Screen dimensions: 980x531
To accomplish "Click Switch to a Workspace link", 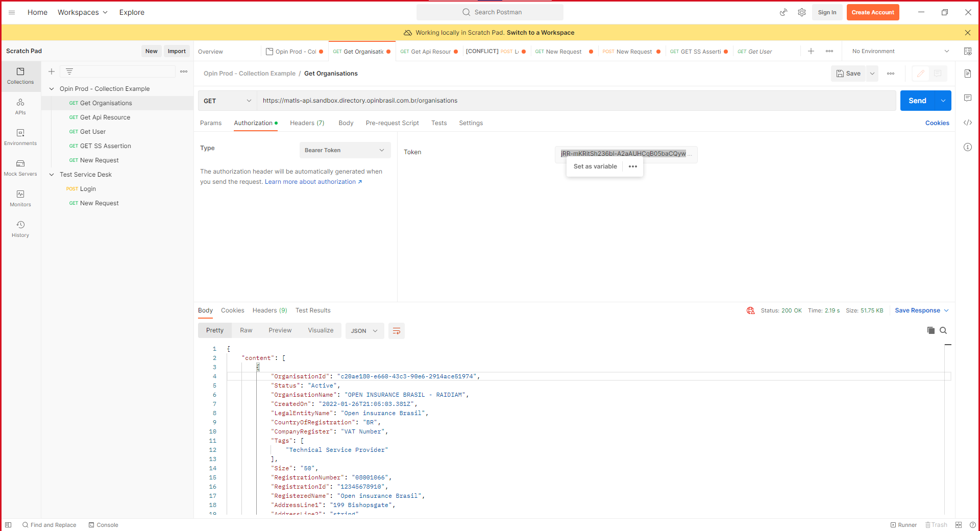I will [541, 33].
